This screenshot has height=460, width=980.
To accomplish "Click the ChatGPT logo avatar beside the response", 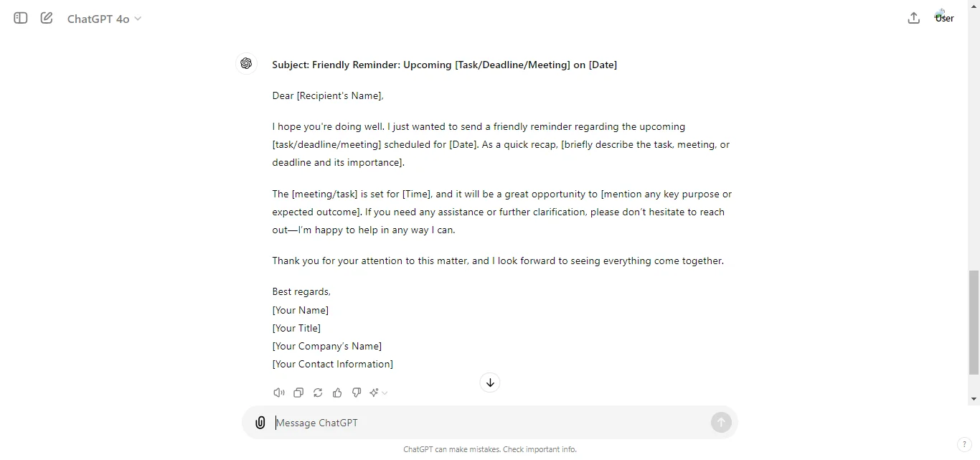I will (x=246, y=64).
